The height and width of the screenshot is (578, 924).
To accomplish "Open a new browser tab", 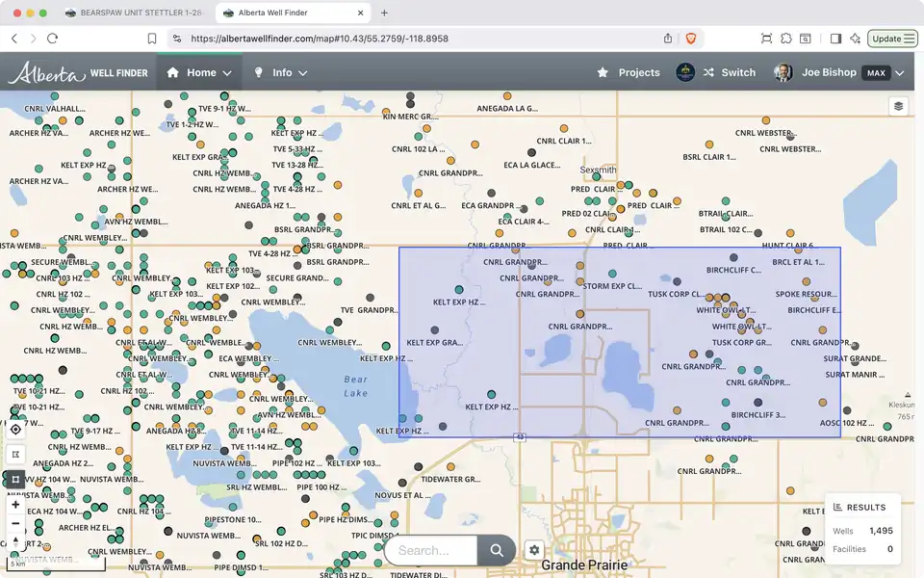I will (x=384, y=13).
